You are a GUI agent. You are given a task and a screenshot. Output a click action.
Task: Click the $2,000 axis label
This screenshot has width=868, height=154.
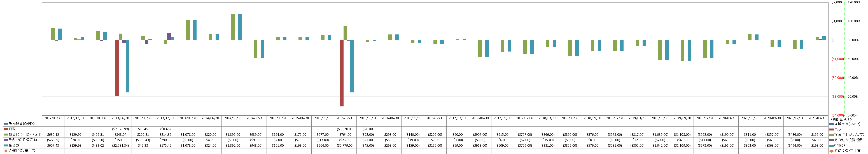[x=837, y=2]
